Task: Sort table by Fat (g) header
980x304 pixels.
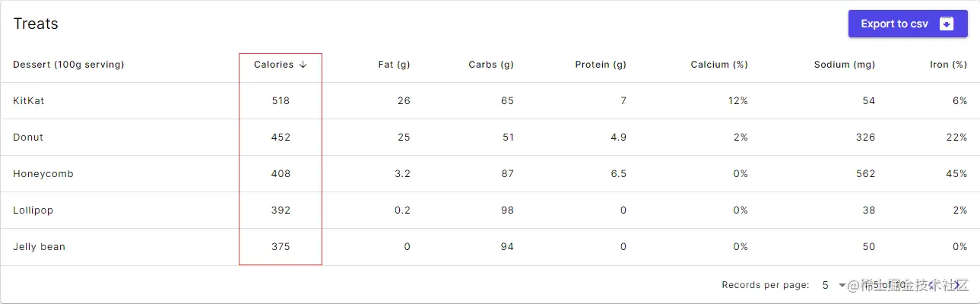Action: click(394, 65)
